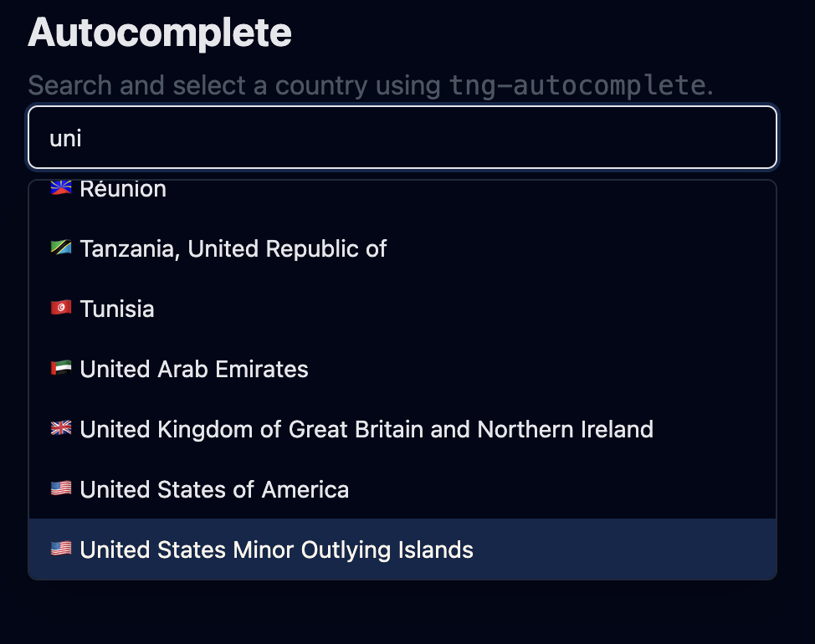815x644 pixels.
Task: Click the US Minor Outlying Islands flag
Action: pos(61,549)
